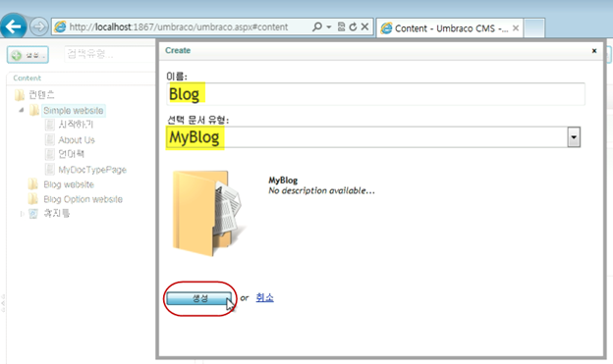613x364 pixels.
Task: Click the localhost URL address field
Action: [x=179, y=26]
